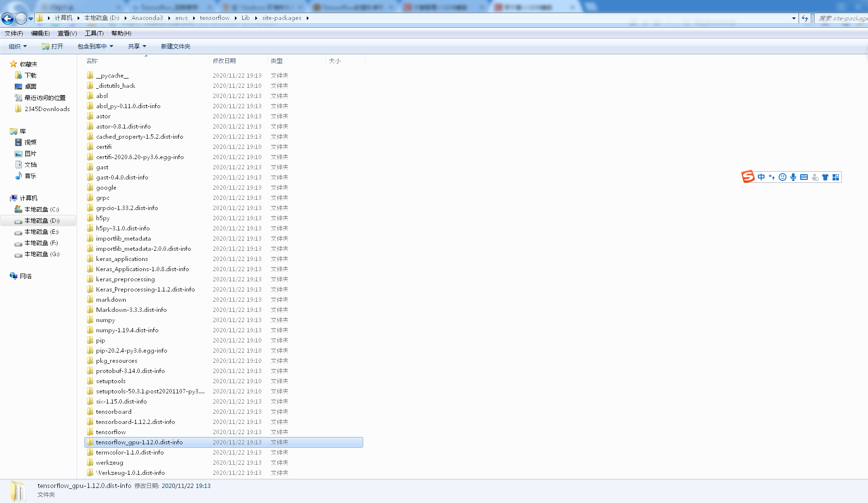Image resolution: width=868 pixels, height=503 pixels.
Task: Select the Werkzeug-1.0.1.dist-info folder
Action: click(x=131, y=473)
